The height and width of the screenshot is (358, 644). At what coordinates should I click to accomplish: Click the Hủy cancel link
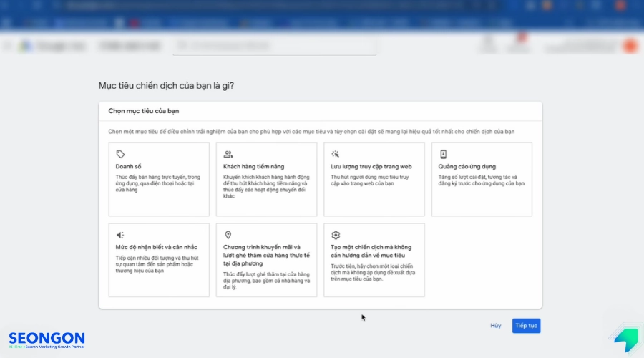496,326
